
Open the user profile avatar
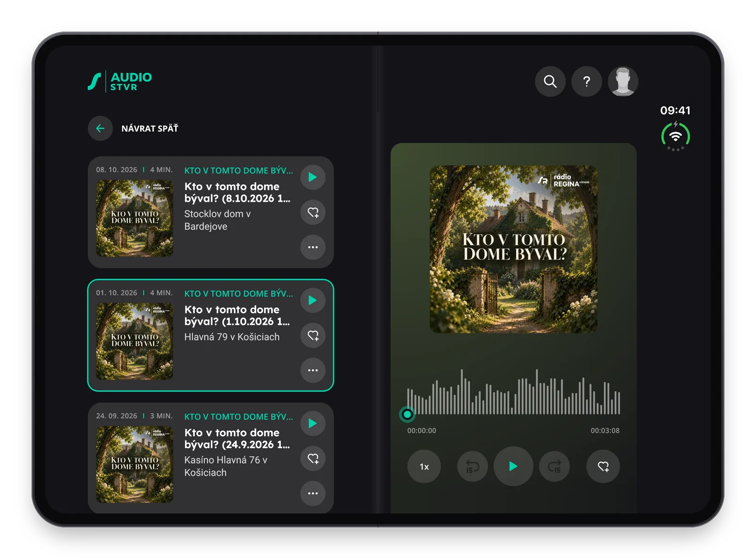pyautogui.click(x=623, y=82)
